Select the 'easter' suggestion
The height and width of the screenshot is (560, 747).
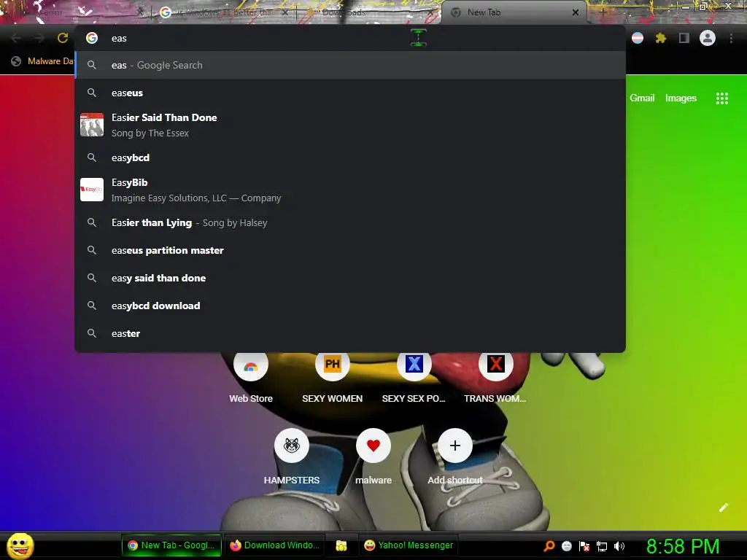pos(350,333)
